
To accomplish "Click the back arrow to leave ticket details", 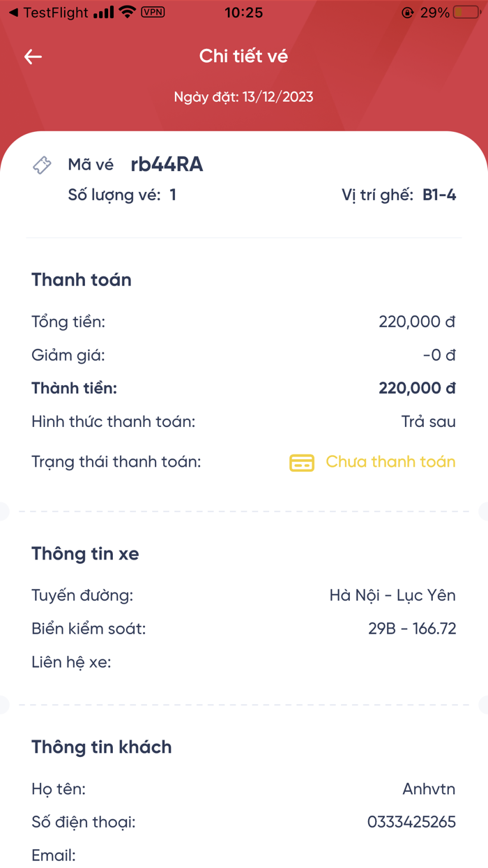I will (x=33, y=57).
